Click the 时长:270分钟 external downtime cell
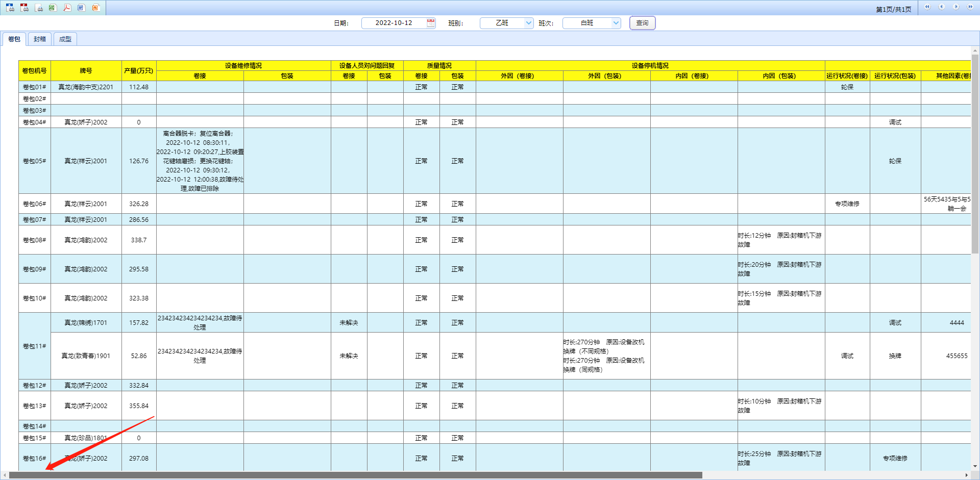The image size is (980, 480). coord(607,356)
